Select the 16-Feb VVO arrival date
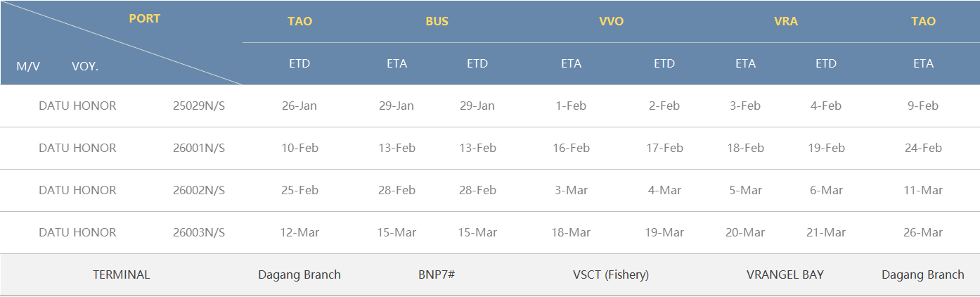Viewport: 980px width, 297px height. pyautogui.click(x=571, y=148)
